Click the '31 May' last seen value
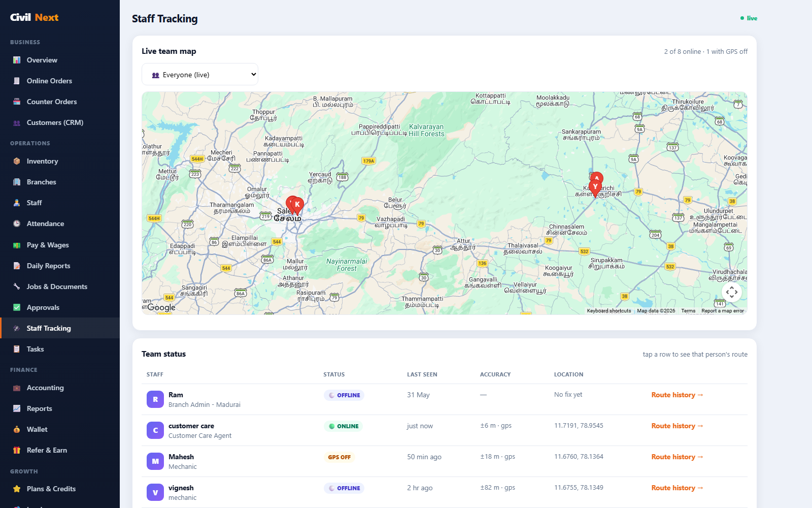Image resolution: width=812 pixels, height=508 pixels. (418, 395)
